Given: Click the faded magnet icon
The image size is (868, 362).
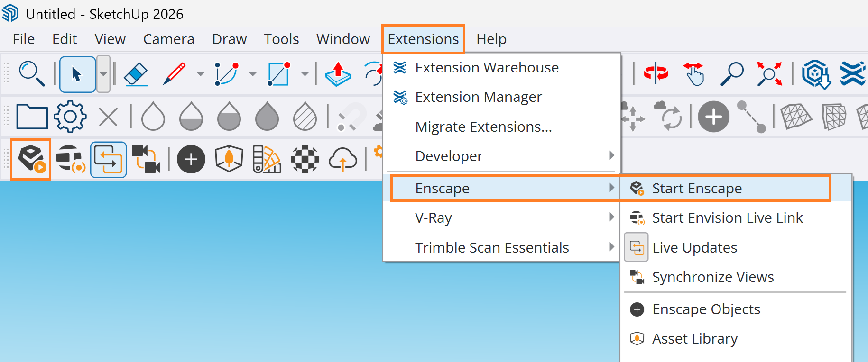Looking at the screenshot, I should point(352,117).
